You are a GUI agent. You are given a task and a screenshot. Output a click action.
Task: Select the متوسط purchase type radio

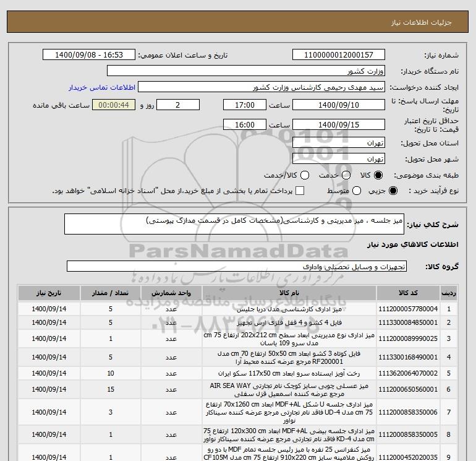pos(357,191)
